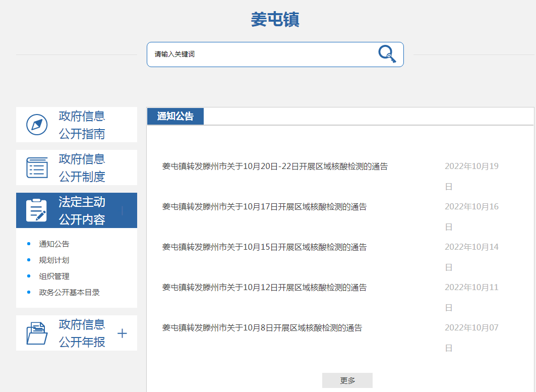The height and width of the screenshot is (392, 536).
Task: Click the 更多 button
Action: click(347, 380)
